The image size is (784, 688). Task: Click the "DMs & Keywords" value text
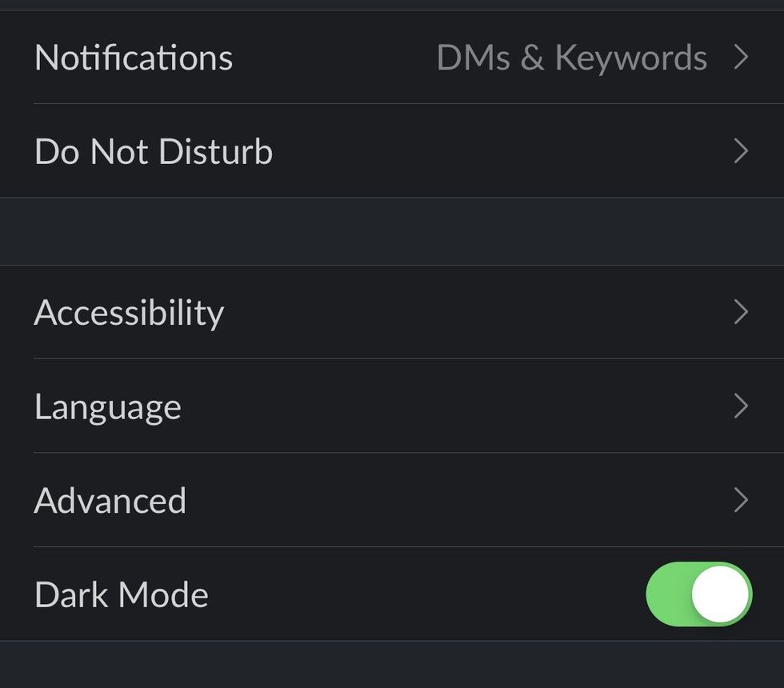[571, 58]
